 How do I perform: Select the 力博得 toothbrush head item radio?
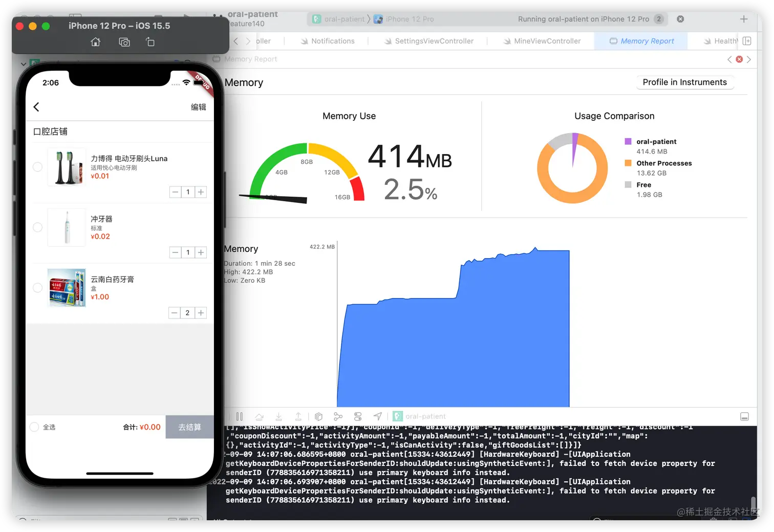(x=37, y=167)
